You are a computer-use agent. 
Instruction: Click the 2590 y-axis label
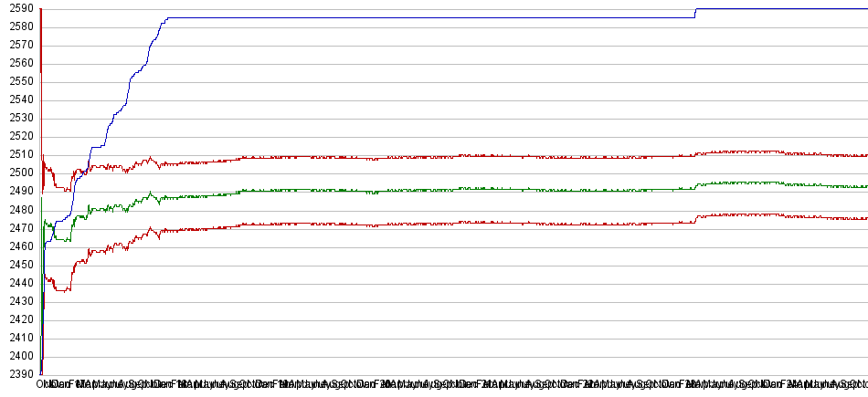[20, 8]
